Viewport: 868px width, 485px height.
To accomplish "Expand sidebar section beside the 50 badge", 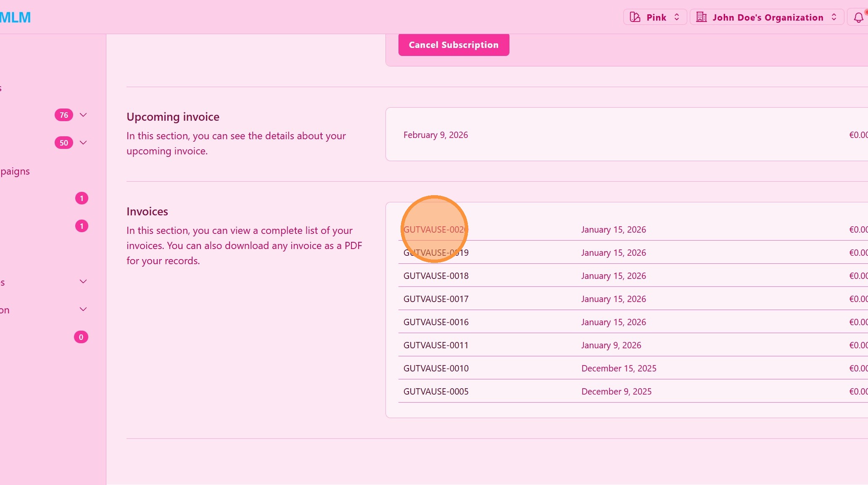I will pos(83,143).
